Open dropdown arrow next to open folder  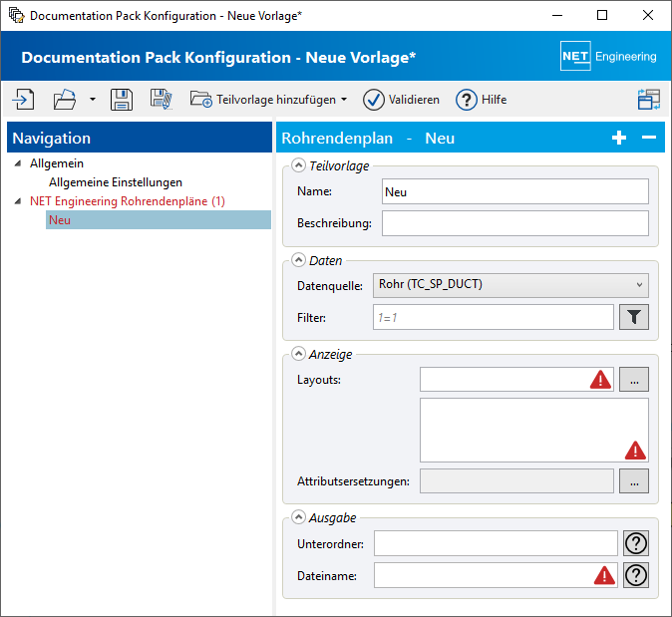pos(92,100)
